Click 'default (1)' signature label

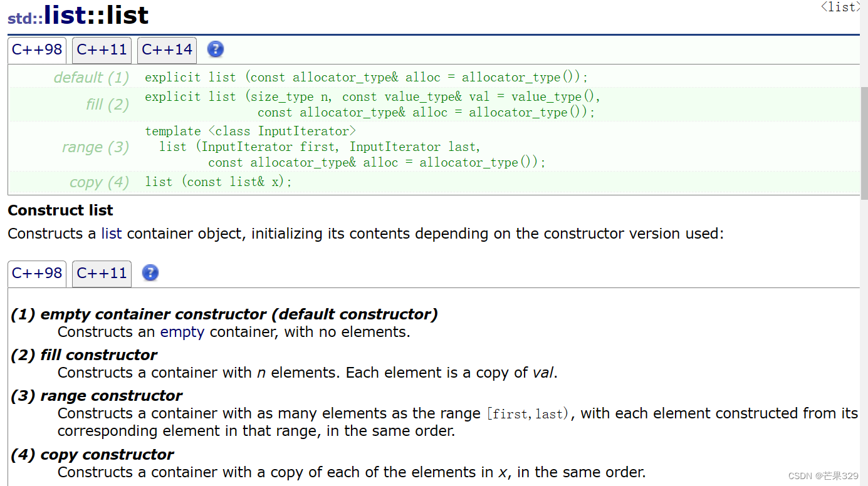tap(92, 78)
